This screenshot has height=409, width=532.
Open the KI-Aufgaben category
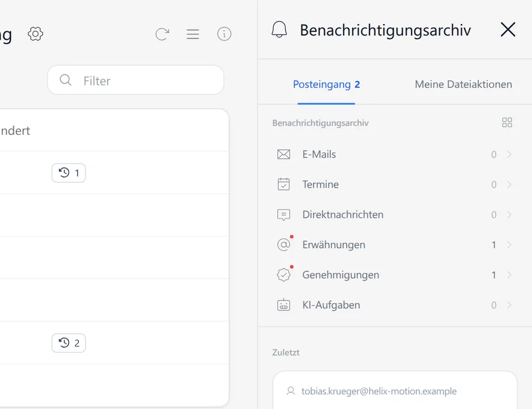click(x=395, y=305)
